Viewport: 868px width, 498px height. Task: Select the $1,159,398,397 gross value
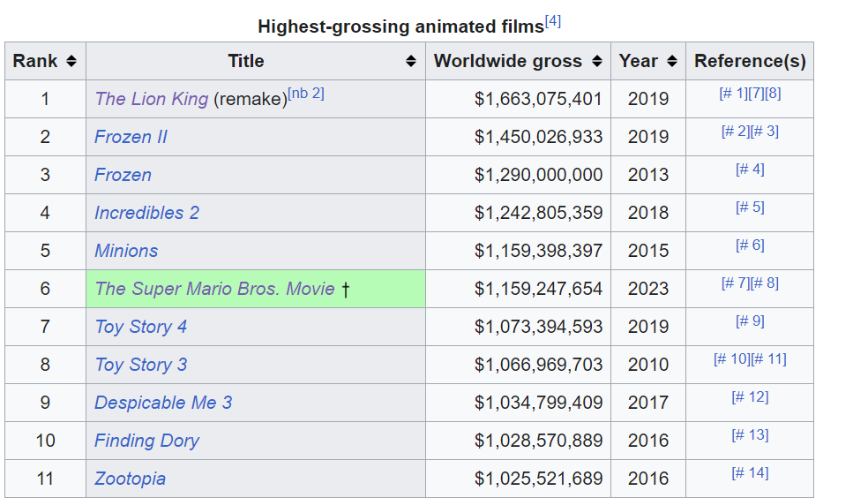[538, 251]
